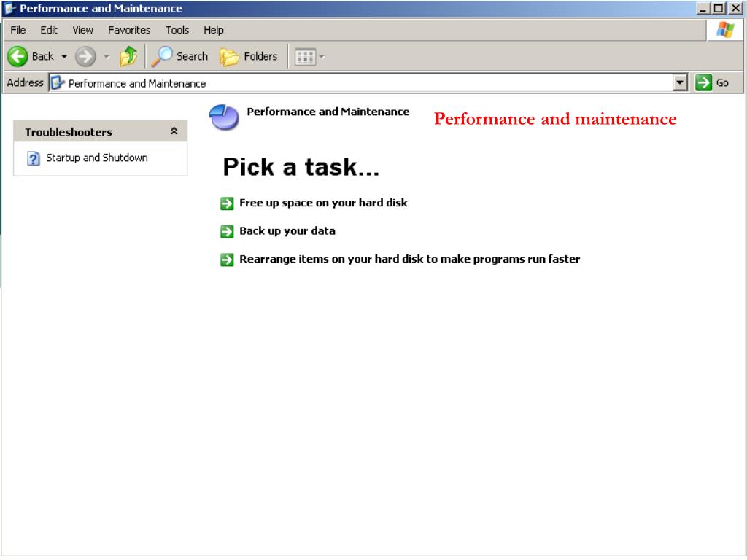Click arrow icon beside Rearrange items task
Screen dimensions: 747x560
228,260
